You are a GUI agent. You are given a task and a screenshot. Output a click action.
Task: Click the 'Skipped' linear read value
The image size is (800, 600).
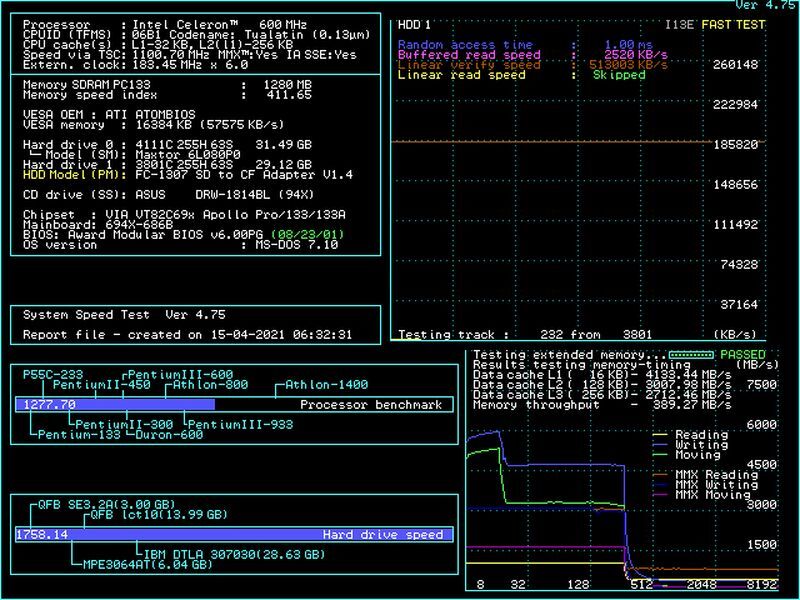[x=619, y=75]
